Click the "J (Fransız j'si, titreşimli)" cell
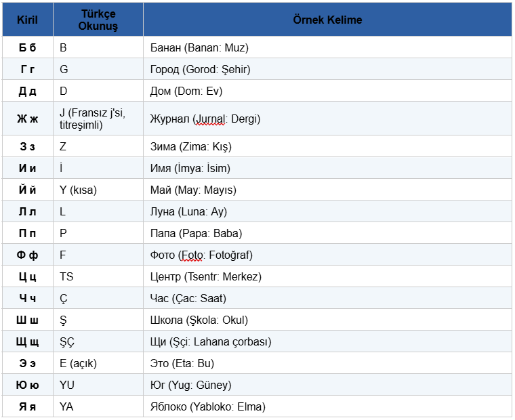Image resolution: width=515 pixels, height=420 pixels. tap(92, 119)
